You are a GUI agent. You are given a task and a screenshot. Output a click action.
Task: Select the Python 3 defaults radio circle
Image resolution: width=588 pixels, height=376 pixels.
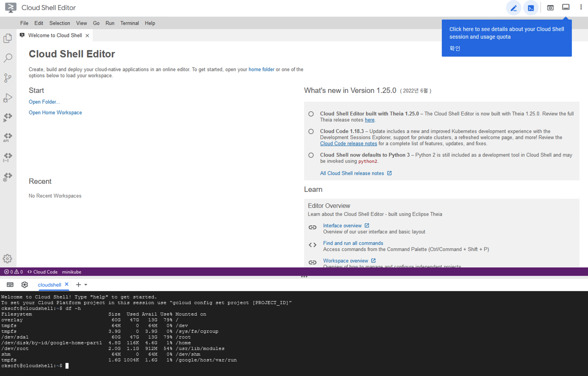[311, 155]
